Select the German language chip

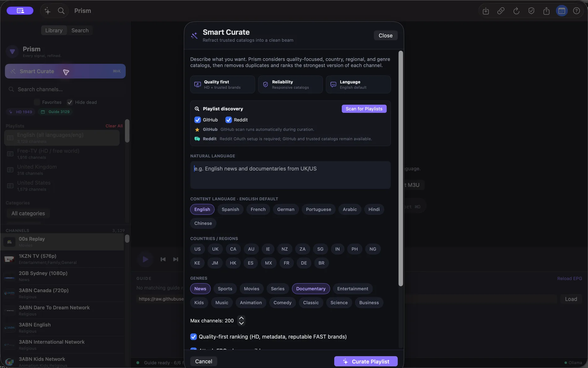click(286, 209)
